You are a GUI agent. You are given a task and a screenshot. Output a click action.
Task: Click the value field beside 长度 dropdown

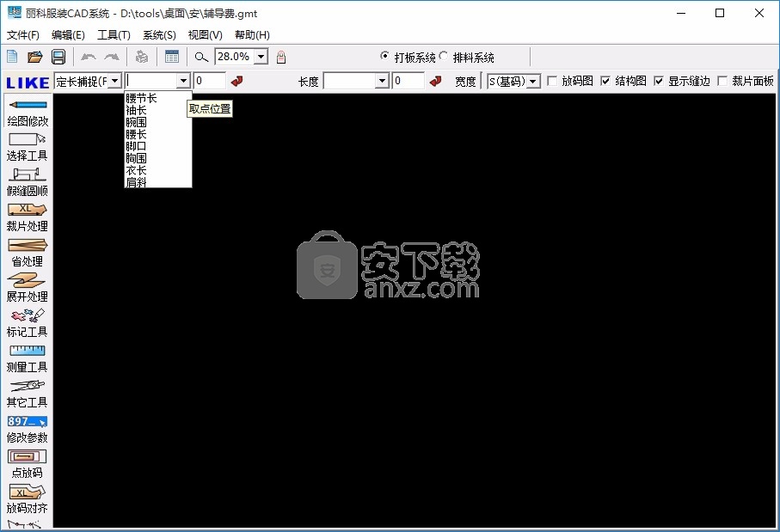(x=408, y=81)
